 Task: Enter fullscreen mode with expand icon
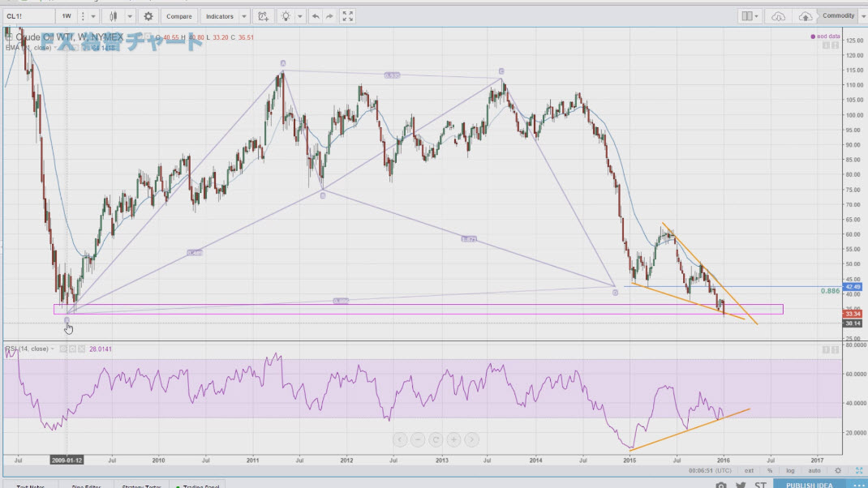[347, 16]
